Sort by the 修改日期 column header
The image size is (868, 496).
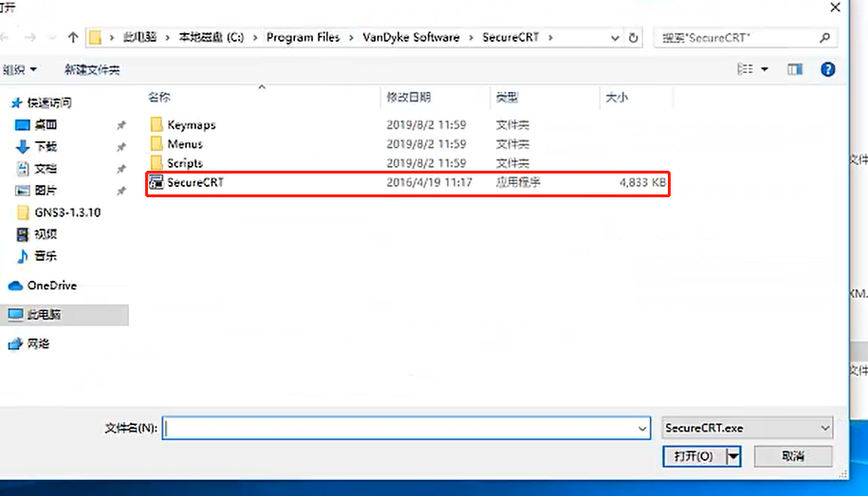pos(409,98)
